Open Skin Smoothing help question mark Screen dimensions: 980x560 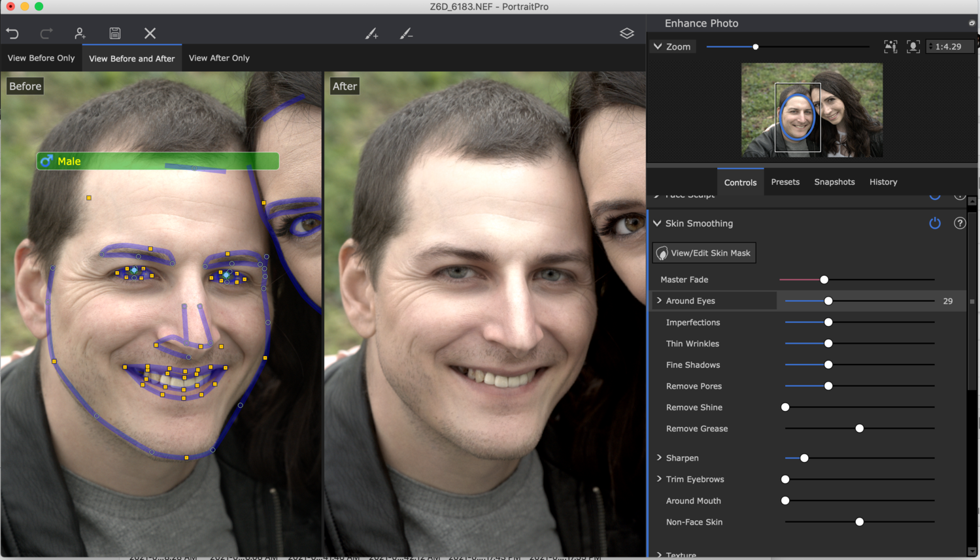(960, 223)
